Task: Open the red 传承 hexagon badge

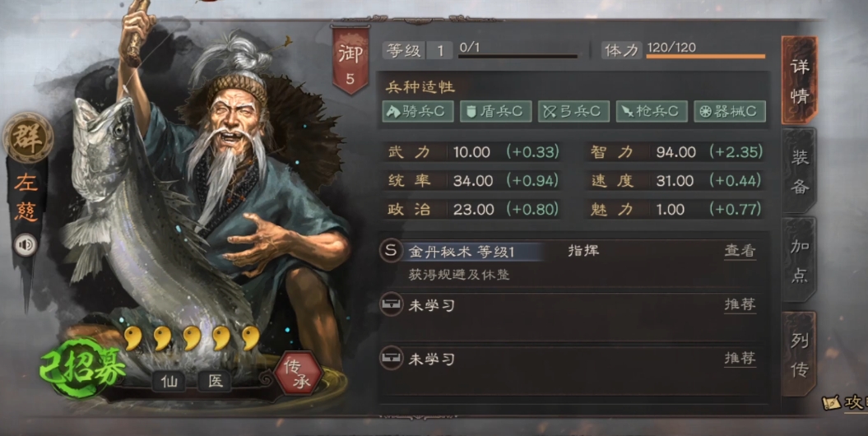Action: point(299,373)
